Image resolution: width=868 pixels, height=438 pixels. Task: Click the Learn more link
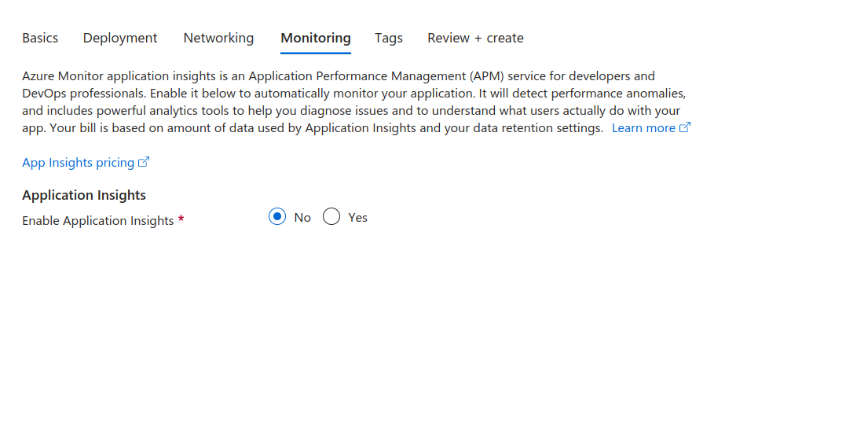pyautogui.click(x=643, y=127)
